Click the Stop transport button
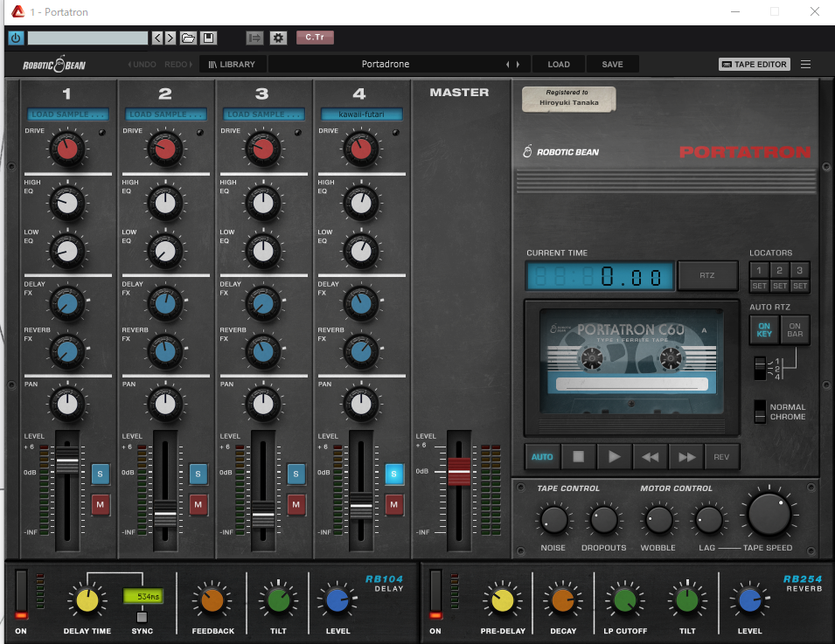This screenshot has height=644, width=835. [x=578, y=457]
